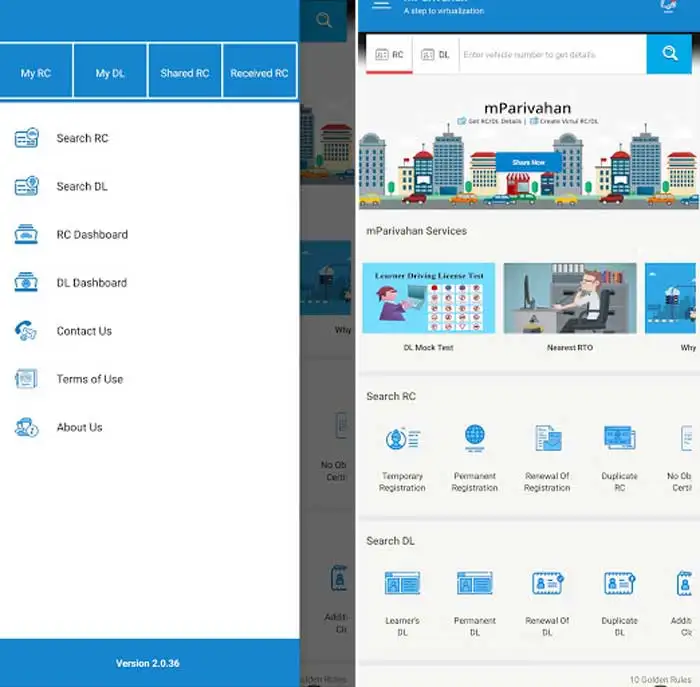Viewport: 700px width, 687px height.
Task: Open the Learner's DL icon
Action: click(x=403, y=584)
